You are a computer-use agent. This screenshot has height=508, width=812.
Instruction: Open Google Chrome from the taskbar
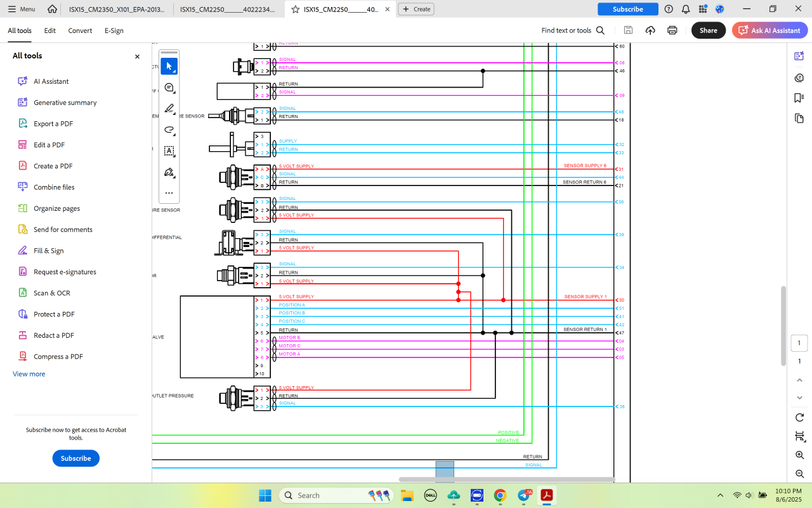[x=500, y=495]
